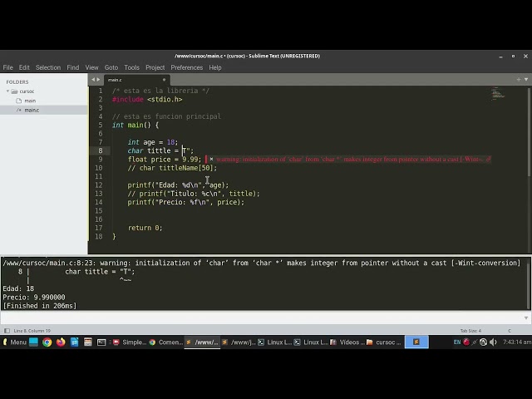The width and height of the screenshot is (532, 399).
Task: Go to next tab with right arrow
Action: 98,80
